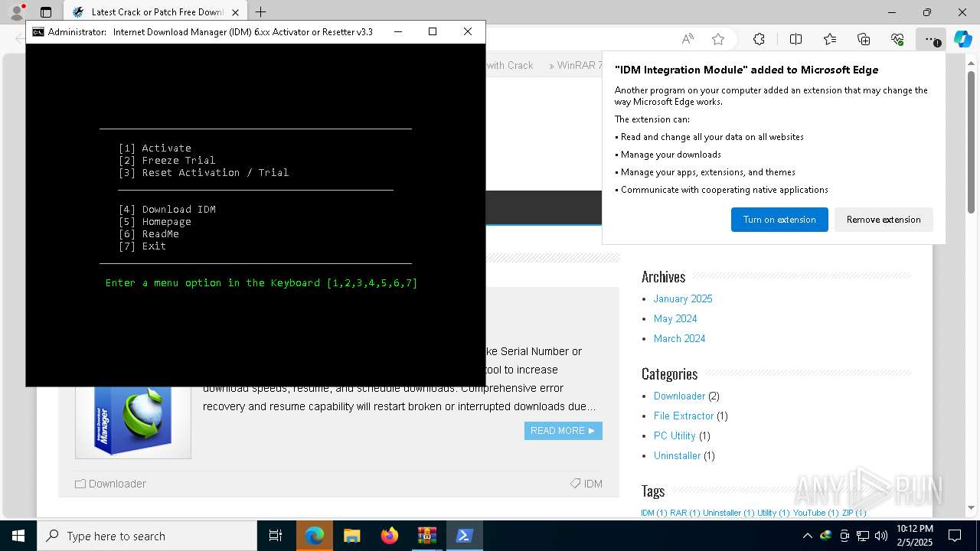Viewport: 980px width, 551px height.
Task: Open PC Utility category link
Action: 675,435
